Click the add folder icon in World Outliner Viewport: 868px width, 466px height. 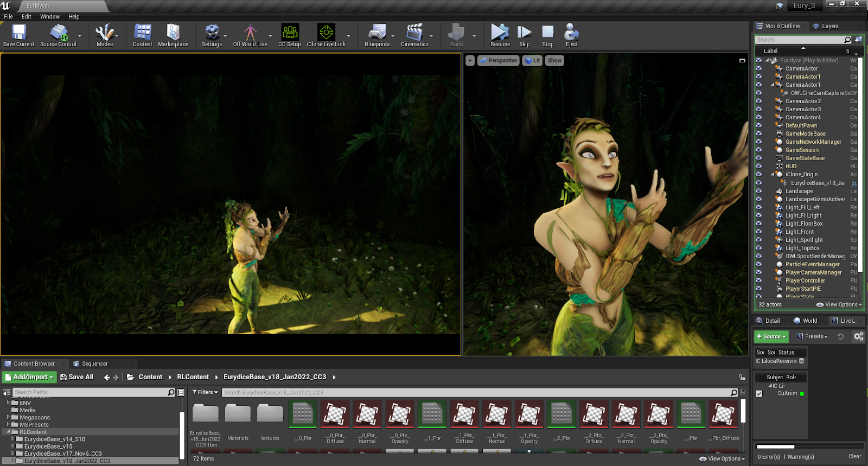(x=858, y=40)
